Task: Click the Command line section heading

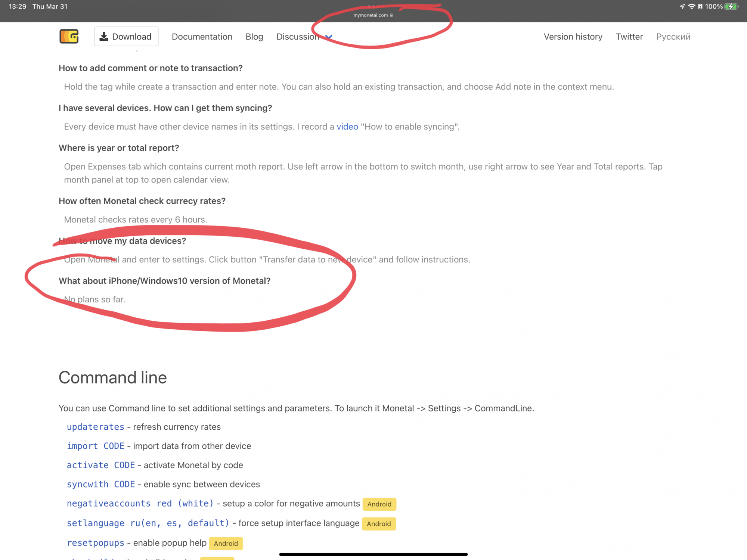Action: coord(113,377)
